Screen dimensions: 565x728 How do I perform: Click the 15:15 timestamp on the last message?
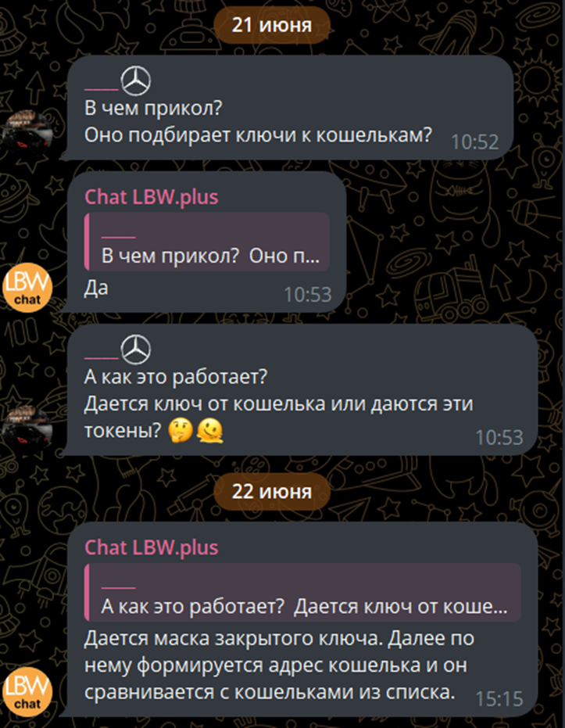(x=499, y=699)
